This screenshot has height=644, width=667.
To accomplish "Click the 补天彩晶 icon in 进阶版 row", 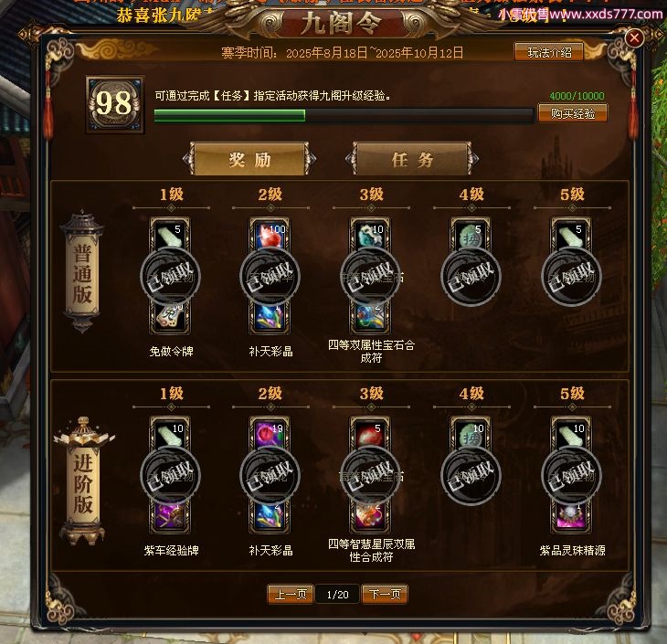I will point(270,517).
